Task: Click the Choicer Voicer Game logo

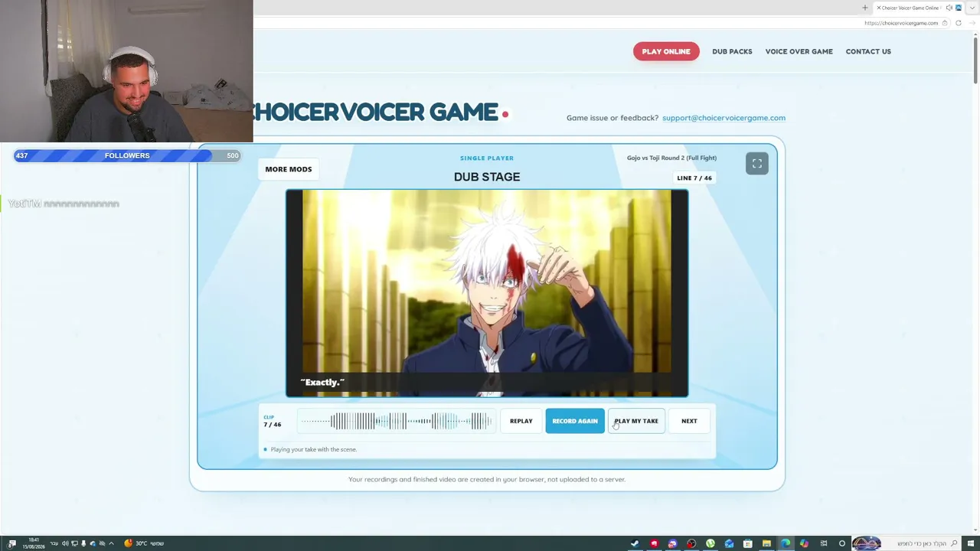Action: tap(381, 112)
